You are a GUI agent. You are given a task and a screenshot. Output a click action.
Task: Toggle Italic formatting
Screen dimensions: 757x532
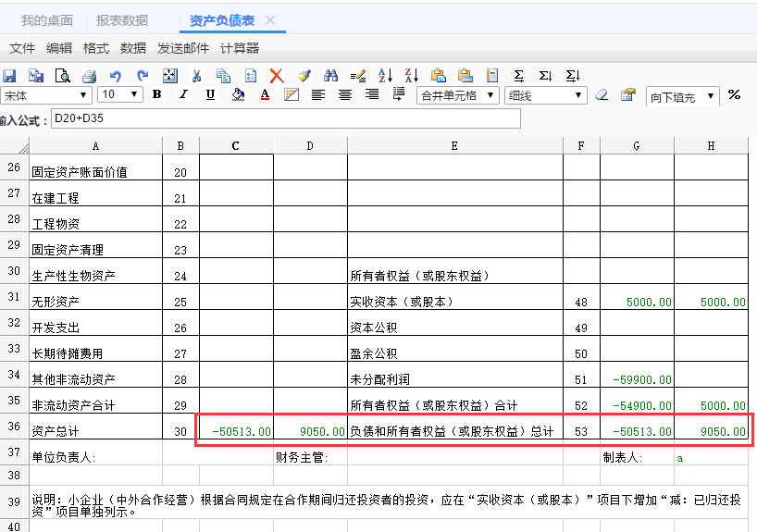pos(183,94)
